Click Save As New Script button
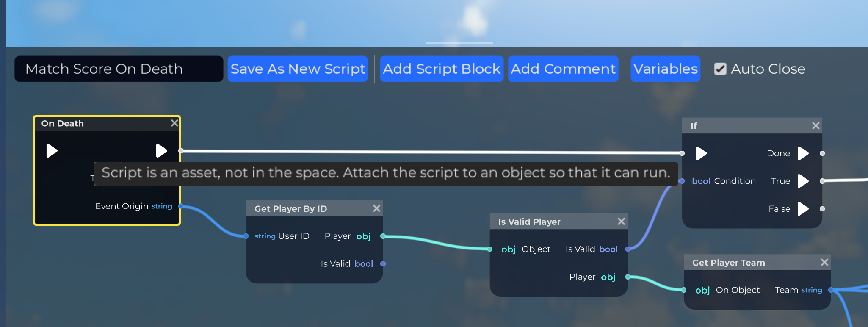Image resolution: width=868 pixels, height=327 pixels. coord(298,69)
